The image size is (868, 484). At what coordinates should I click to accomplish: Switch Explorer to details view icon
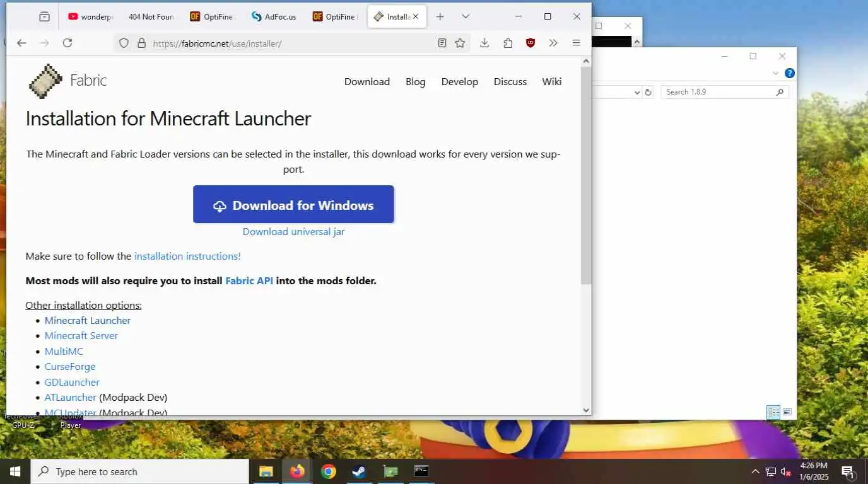point(773,412)
